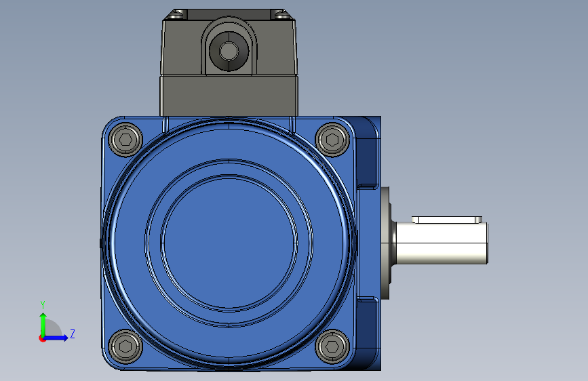Select the gray housing box on top
The height and width of the screenshot is (381, 588).
229,64
